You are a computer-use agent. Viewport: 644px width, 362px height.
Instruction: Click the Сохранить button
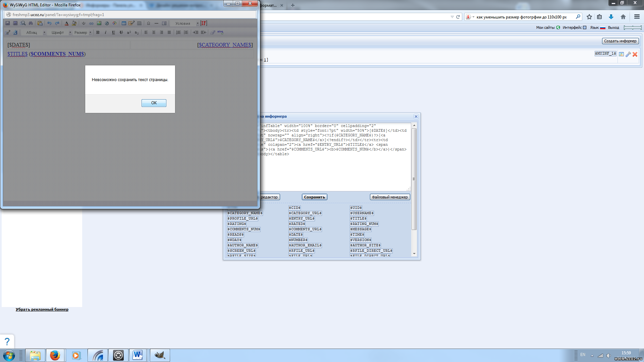click(314, 197)
